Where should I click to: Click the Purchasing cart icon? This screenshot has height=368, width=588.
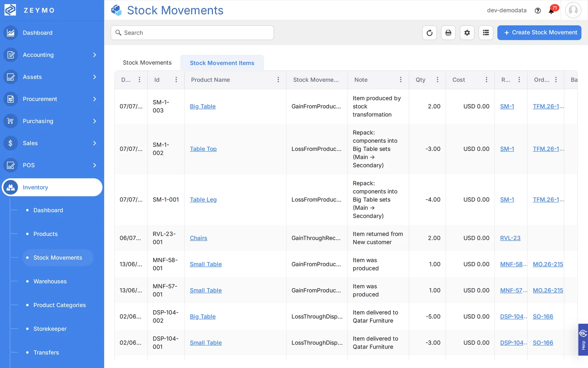pyautogui.click(x=11, y=121)
